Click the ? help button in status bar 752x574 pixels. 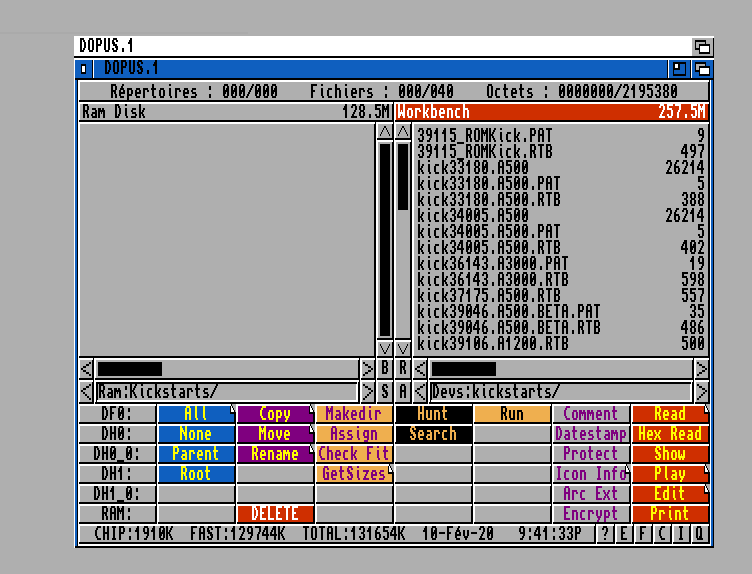pos(605,533)
